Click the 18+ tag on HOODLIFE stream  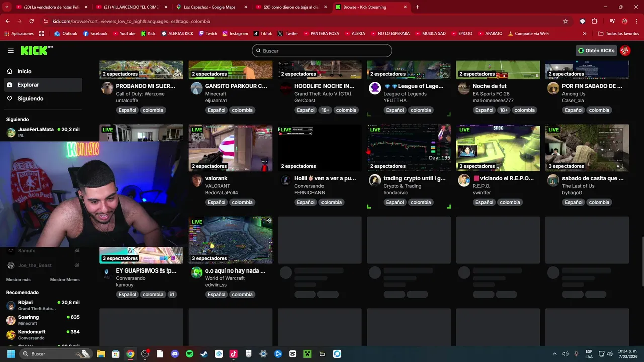point(326,110)
